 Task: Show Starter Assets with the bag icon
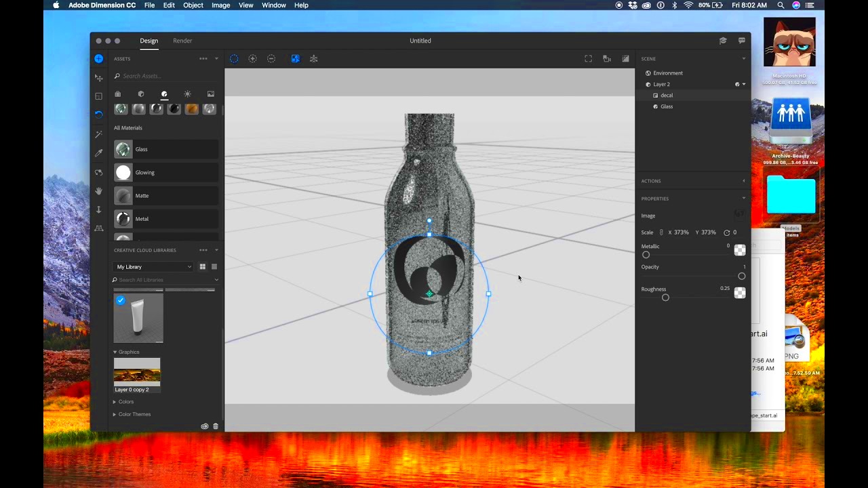(117, 94)
